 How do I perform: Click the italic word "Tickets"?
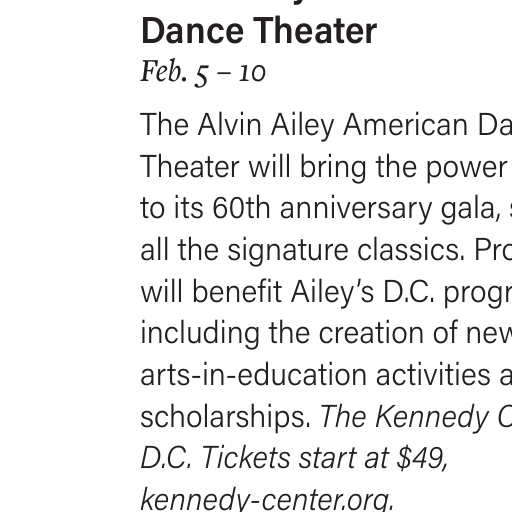tap(245, 457)
